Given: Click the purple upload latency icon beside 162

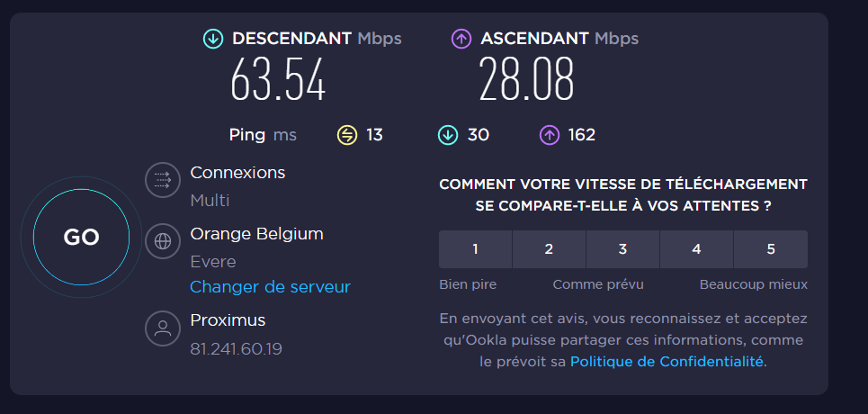Looking at the screenshot, I should point(550,135).
